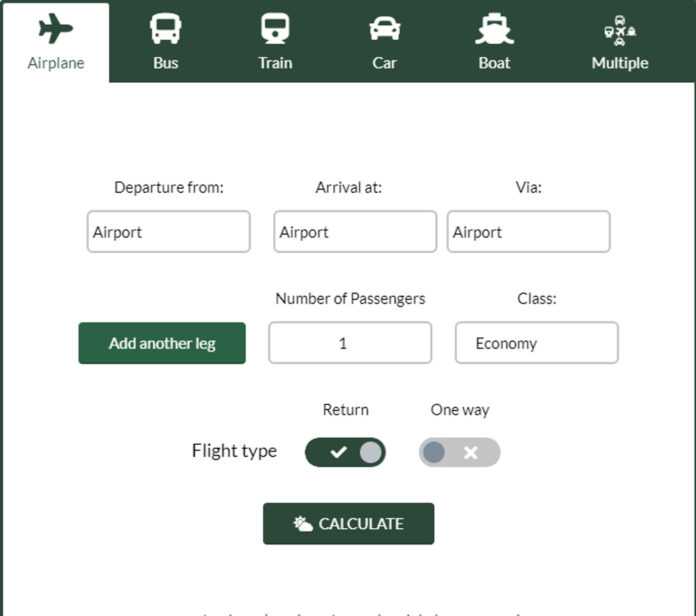Switch to the Train tab label
The image size is (696, 616).
pos(275,63)
